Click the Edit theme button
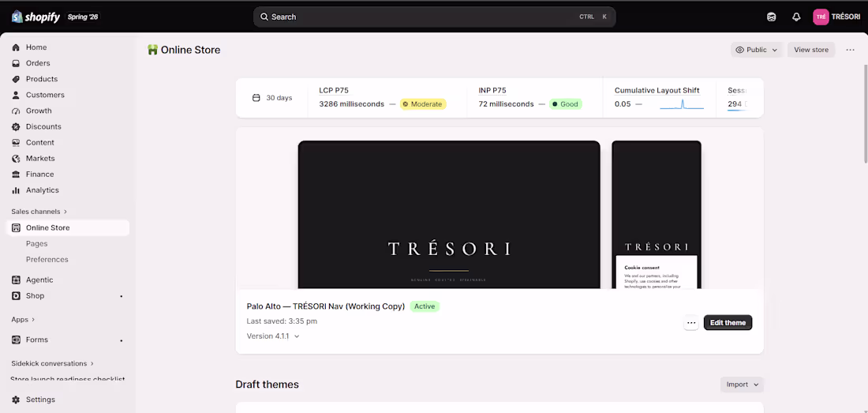Viewport: 868px width, 413px height. [x=728, y=323]
